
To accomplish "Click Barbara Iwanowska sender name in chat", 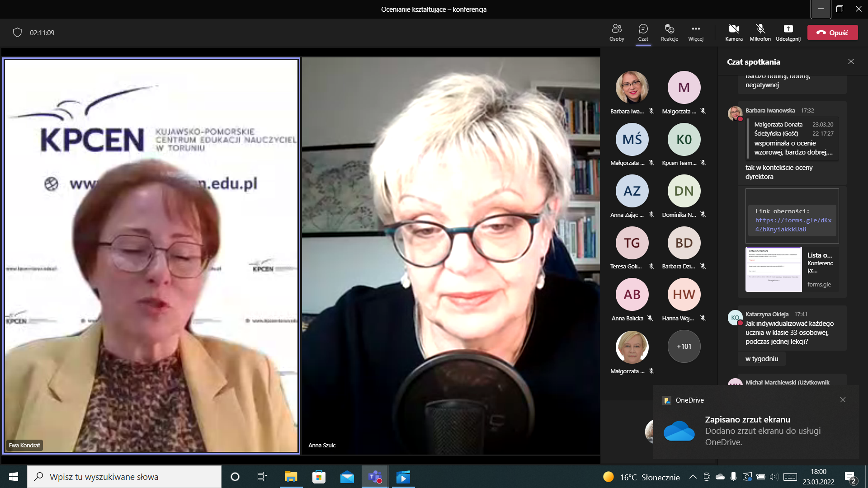I will point(770,110).
